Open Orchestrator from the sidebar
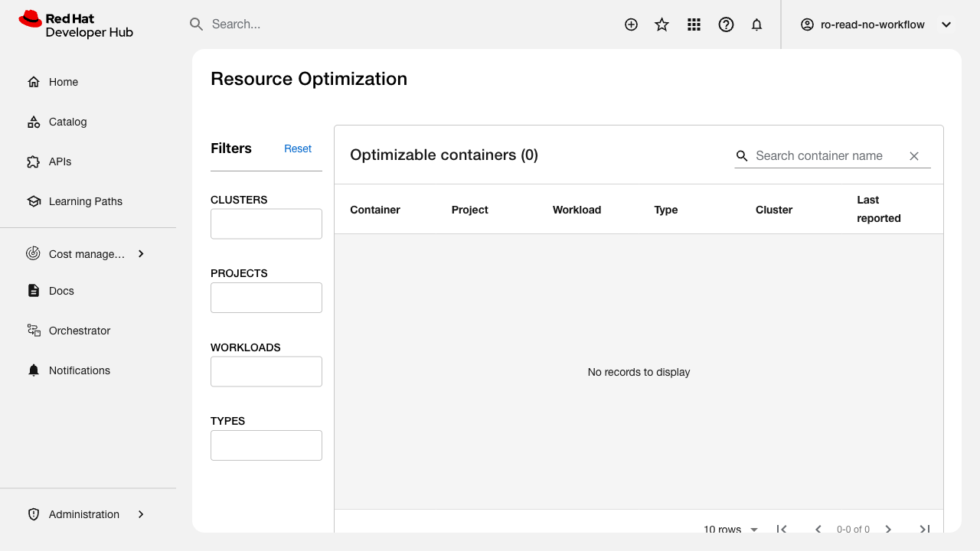 [x=79, y=331]
